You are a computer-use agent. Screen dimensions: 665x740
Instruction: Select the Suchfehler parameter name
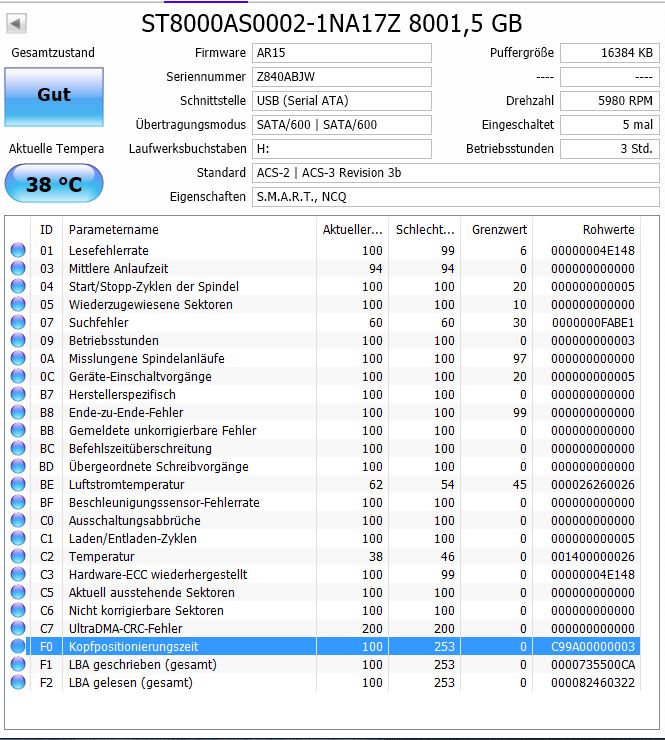point(99,322)
